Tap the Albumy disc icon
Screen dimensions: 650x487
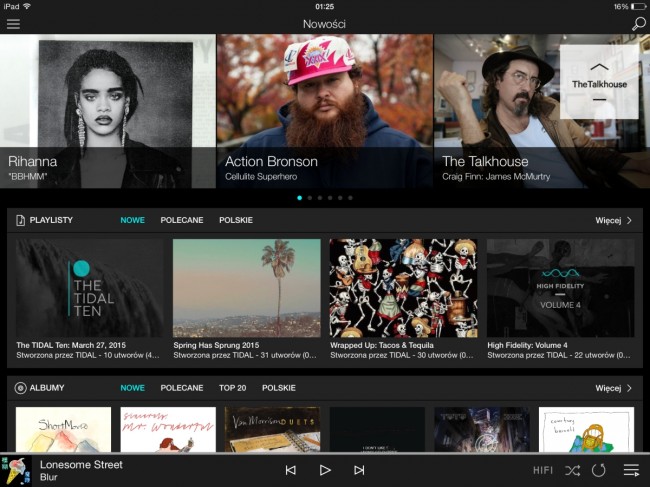(20, 388)
